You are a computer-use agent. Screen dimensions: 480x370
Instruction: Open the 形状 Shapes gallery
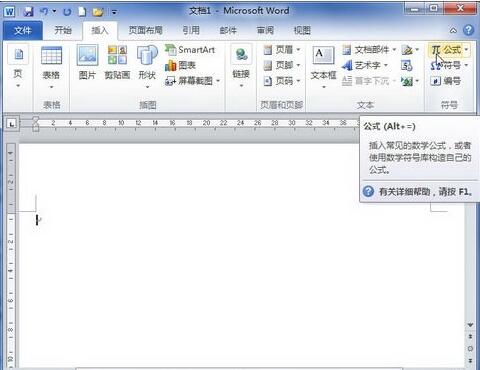click(x=147, y=67)
